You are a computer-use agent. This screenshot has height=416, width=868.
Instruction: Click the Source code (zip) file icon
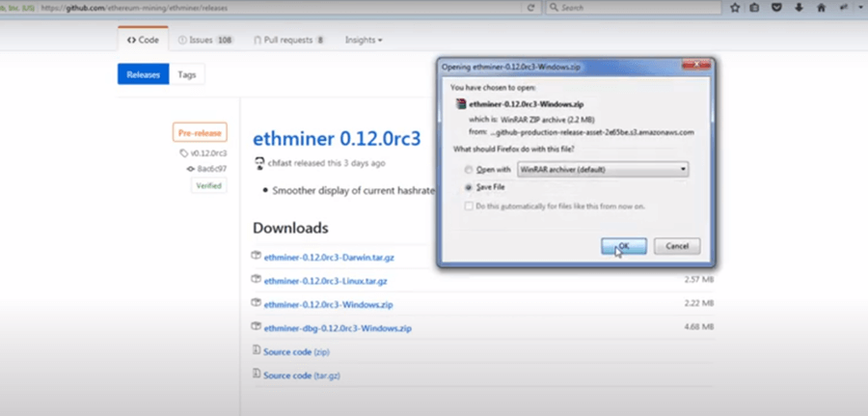click(256, 350)
